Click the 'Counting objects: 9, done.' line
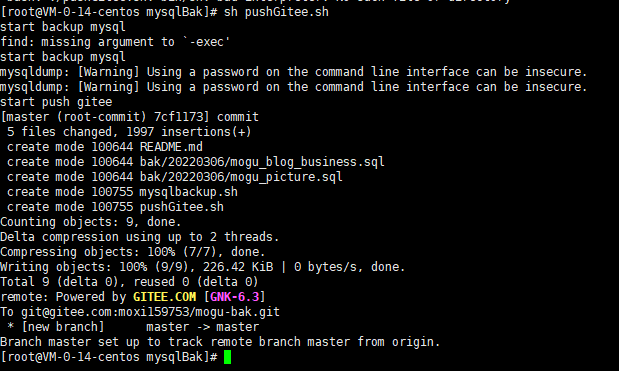This screenshot has height=371, width=619. (90, 222)
